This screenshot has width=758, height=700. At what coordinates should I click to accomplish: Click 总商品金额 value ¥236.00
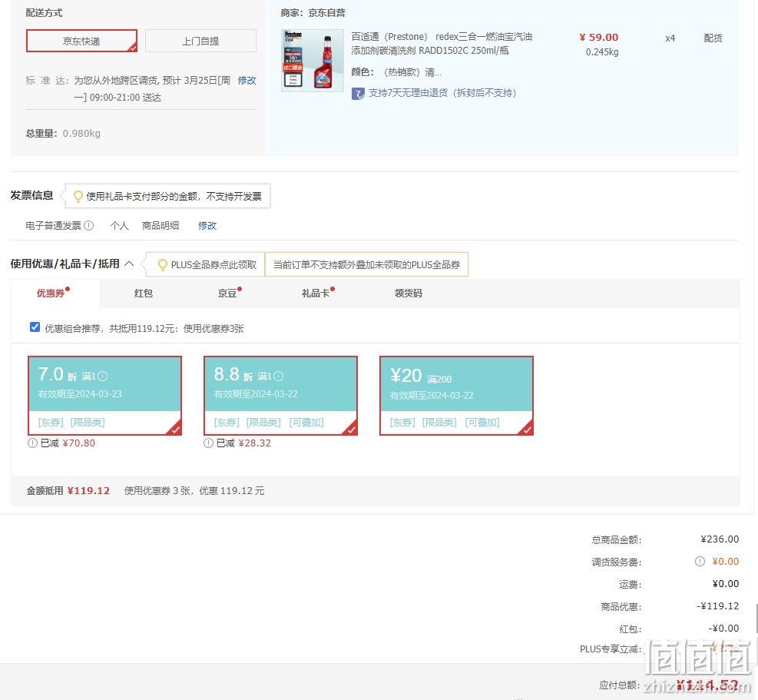[720, 539]
